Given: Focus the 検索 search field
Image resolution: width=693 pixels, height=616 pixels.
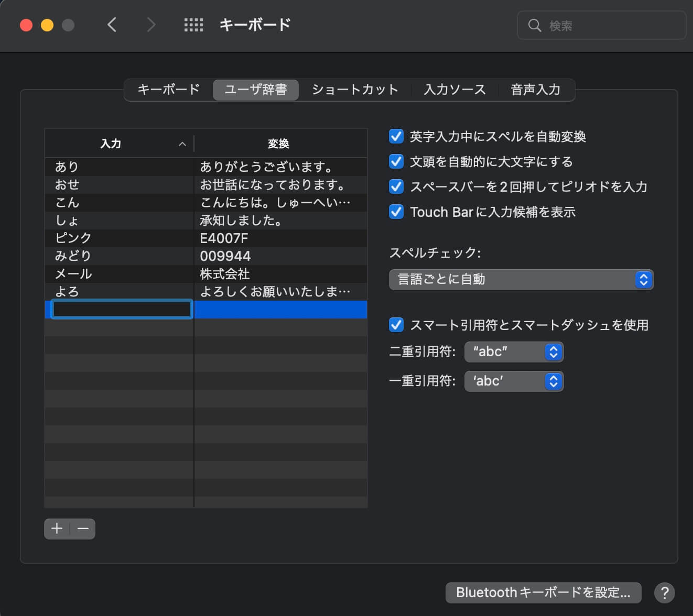Looking at the screenshot, I should pos(601,25).
